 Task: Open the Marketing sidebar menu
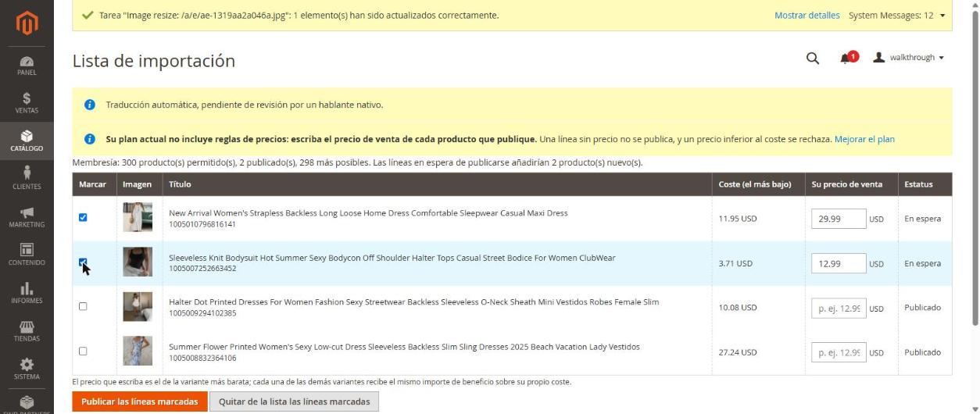[27, 216]
